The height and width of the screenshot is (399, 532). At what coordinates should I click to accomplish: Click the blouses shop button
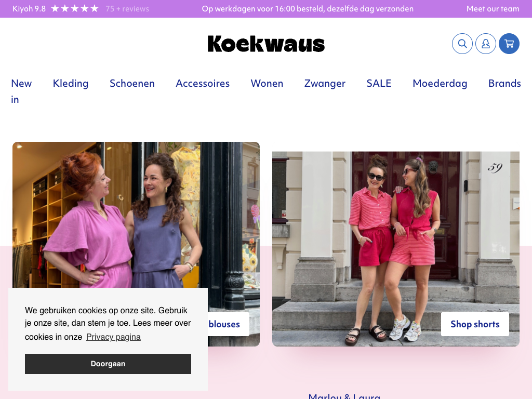click(x=229, y=324)
